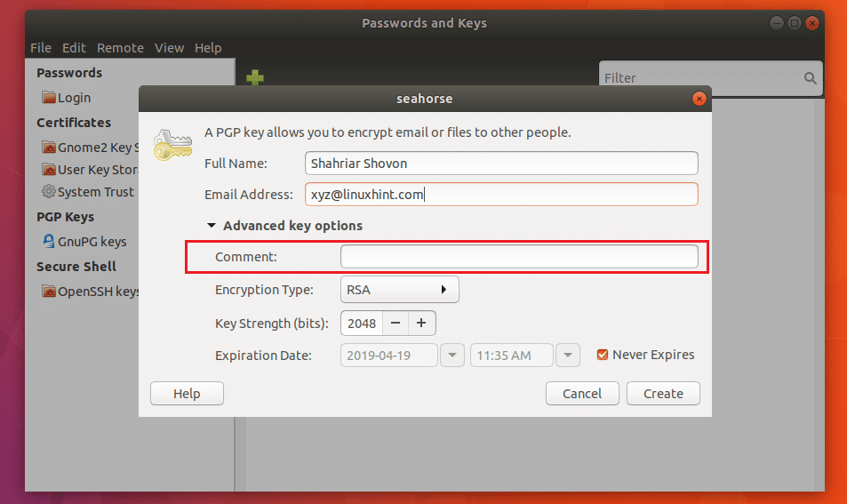Maximize the Passwords and Keys window
Viewport: 847px width, 504px height.
[794, 23]
